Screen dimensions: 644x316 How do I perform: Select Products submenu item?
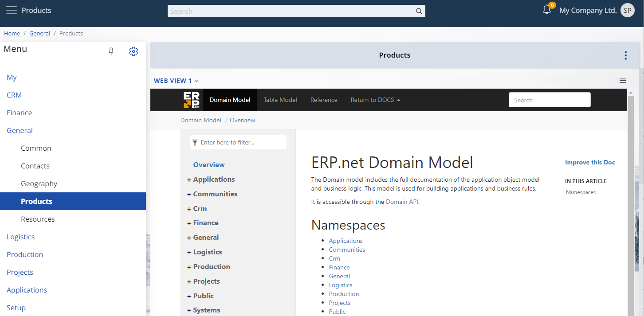tap(73, 201)
